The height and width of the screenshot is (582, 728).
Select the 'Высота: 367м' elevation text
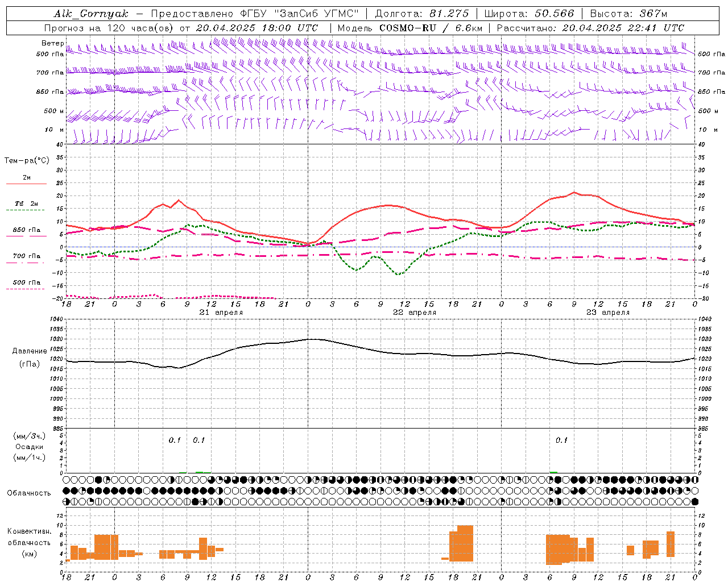[628, 14]
